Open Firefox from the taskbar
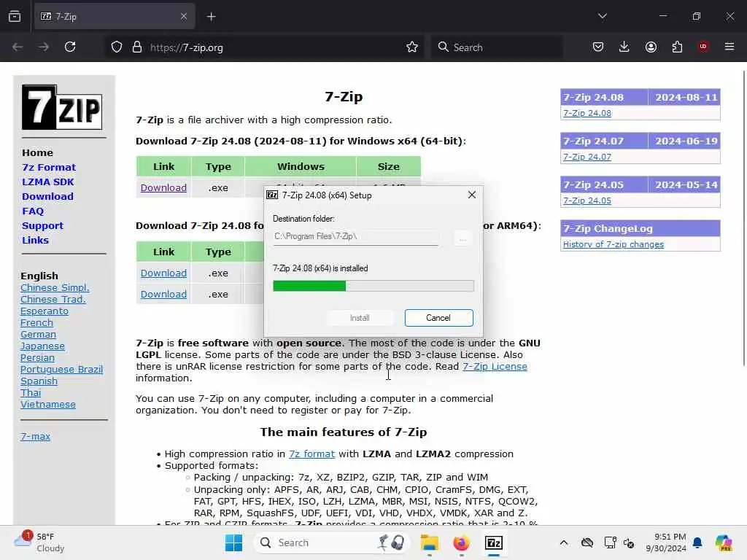The width and height of the screenshot is (747, 560). pos(461,542)
